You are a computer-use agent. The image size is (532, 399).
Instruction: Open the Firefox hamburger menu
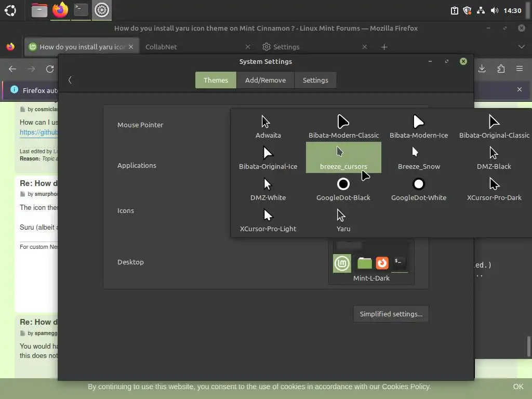tap(520, 69)
